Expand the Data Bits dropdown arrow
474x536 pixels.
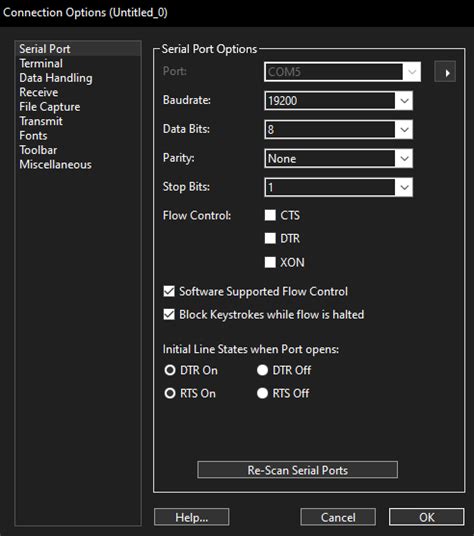tap(404, 130)
